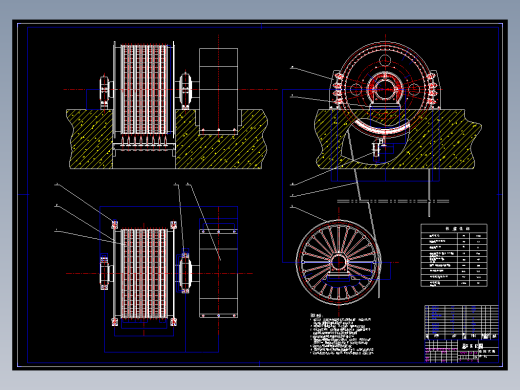520x390 pixels.
Task: Click the drum in the top-left front view
Action: click(x=144, y=89)
